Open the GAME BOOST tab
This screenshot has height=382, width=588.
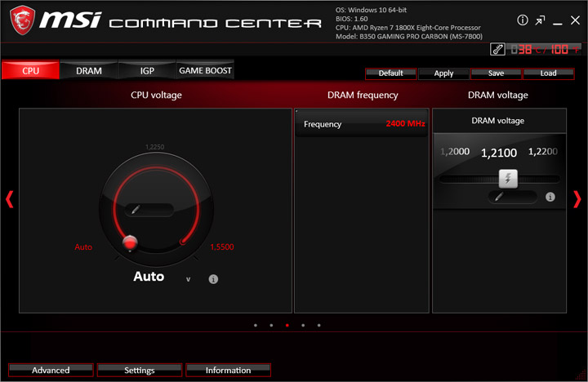pyautogui.click(x=205, y=70)
